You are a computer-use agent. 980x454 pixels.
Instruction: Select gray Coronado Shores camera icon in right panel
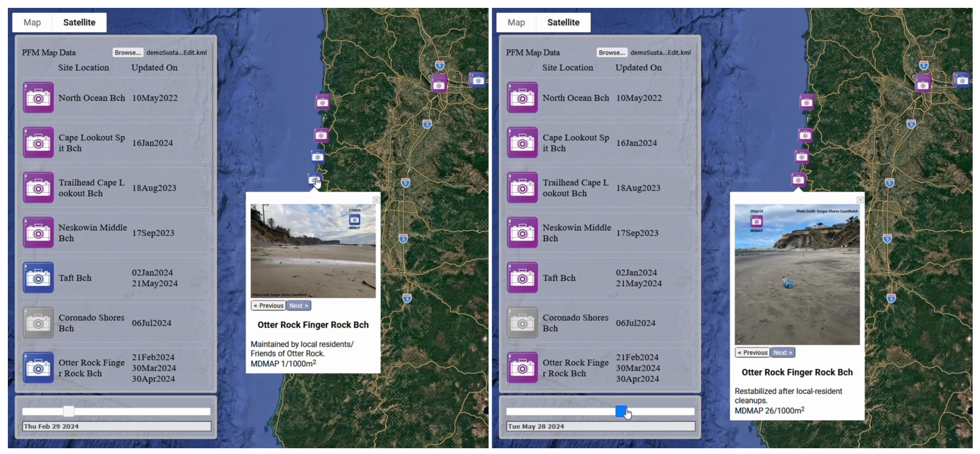[522, 323]
